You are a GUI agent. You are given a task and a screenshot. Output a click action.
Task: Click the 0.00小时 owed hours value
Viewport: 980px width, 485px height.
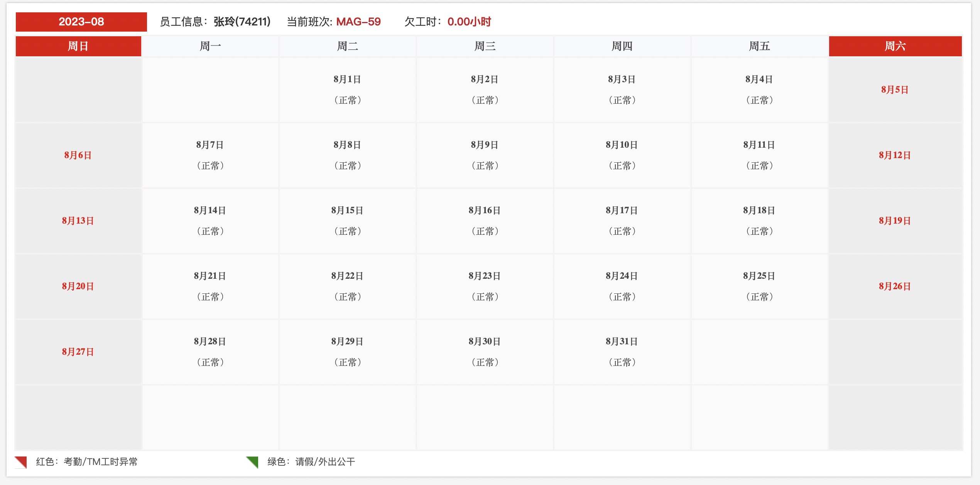pyautogui.click(x=469, y=22)
